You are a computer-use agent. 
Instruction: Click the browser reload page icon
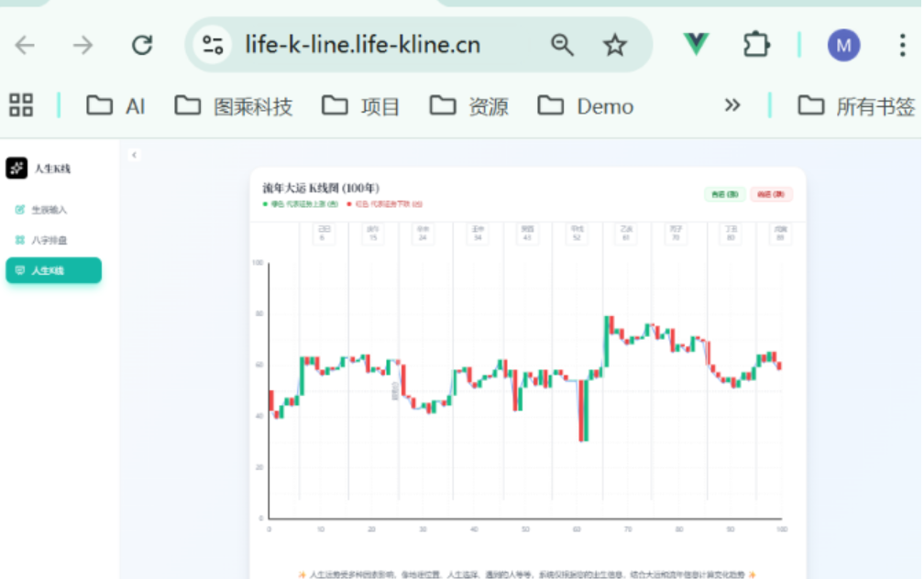tap(142, 45)
